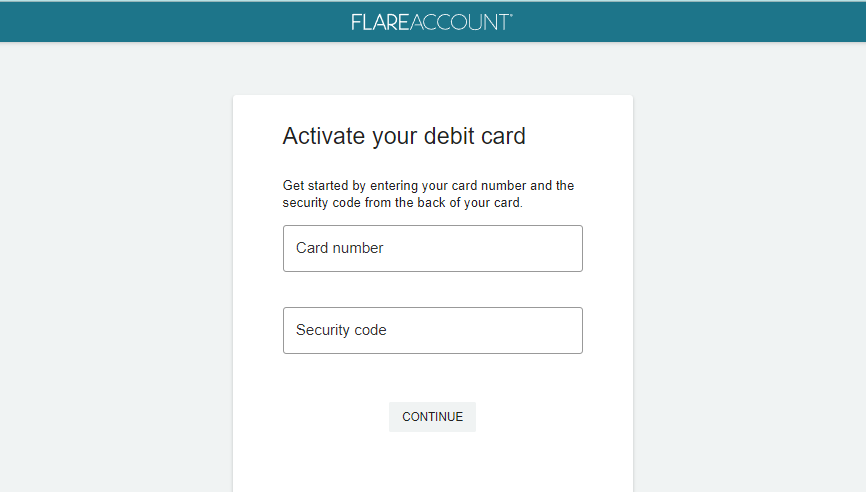This screenshot has width=866, height=492.
Task: Click the teal header bar right of logo
Action: (689, 22)
